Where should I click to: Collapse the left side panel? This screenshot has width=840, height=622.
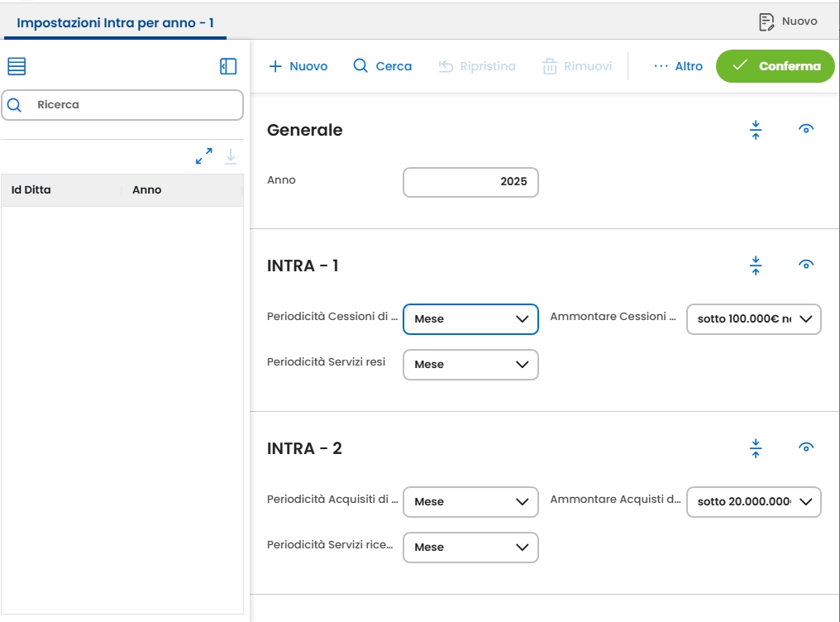click(228, 66)
